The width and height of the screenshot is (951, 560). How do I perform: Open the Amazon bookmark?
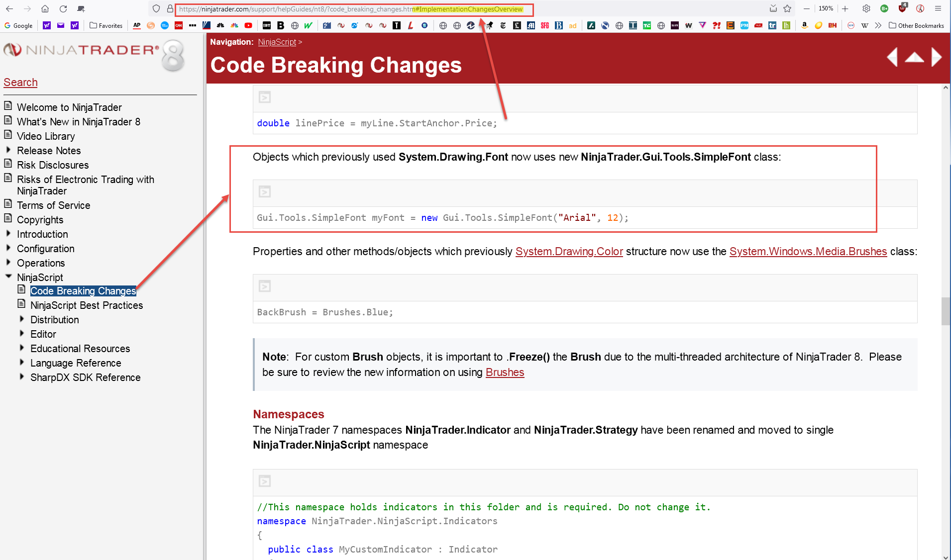804,25
